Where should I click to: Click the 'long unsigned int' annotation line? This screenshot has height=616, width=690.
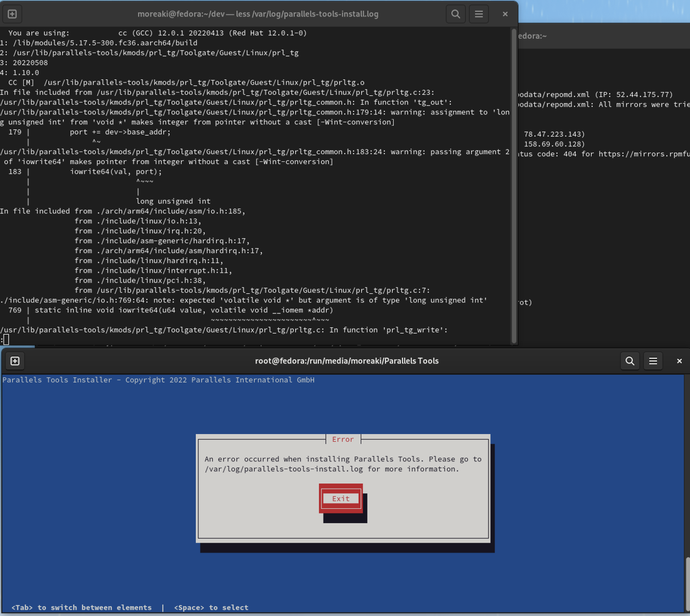173,201
